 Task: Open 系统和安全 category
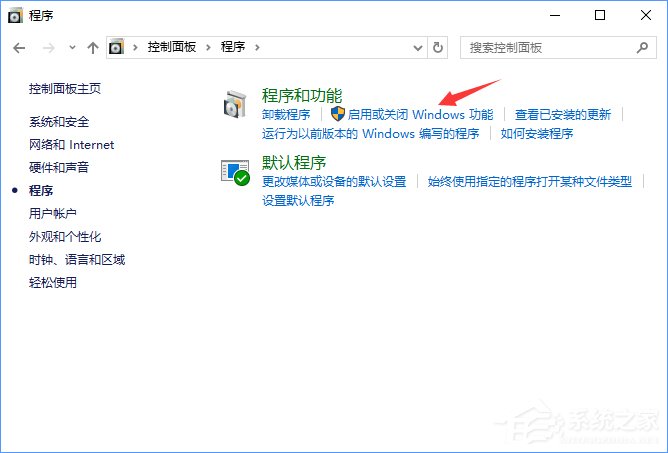59,122
